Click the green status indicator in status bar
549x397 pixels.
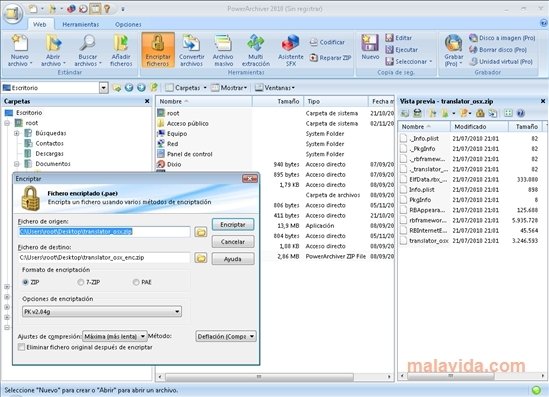536,390
